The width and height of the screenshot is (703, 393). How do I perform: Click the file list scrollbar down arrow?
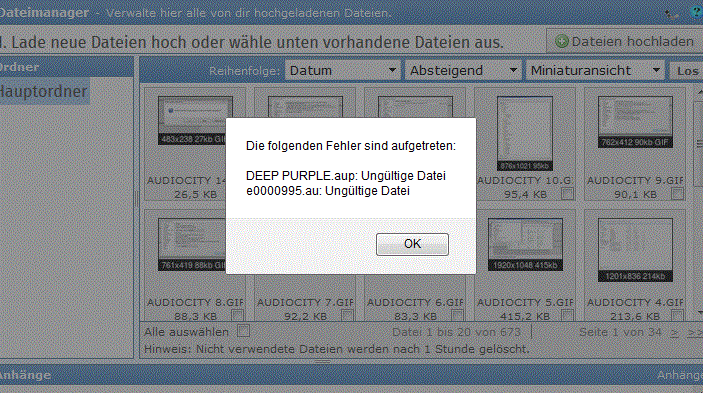(x=699, y=313)
